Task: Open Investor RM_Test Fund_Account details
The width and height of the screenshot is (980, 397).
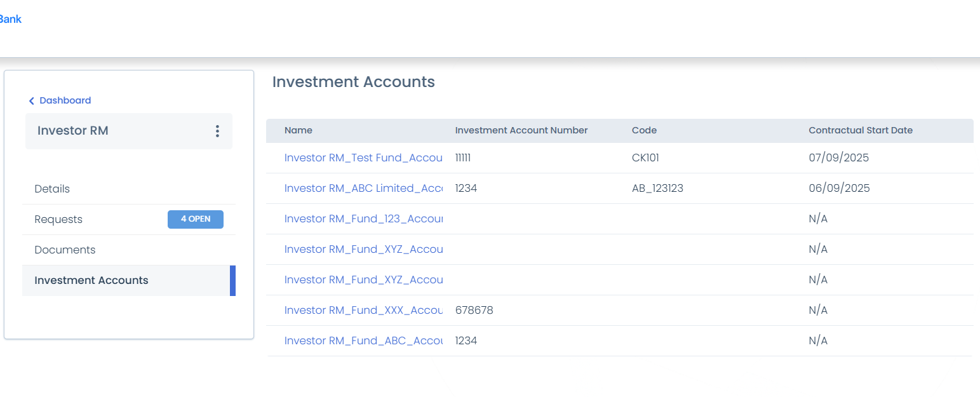Action: point(363,158)
